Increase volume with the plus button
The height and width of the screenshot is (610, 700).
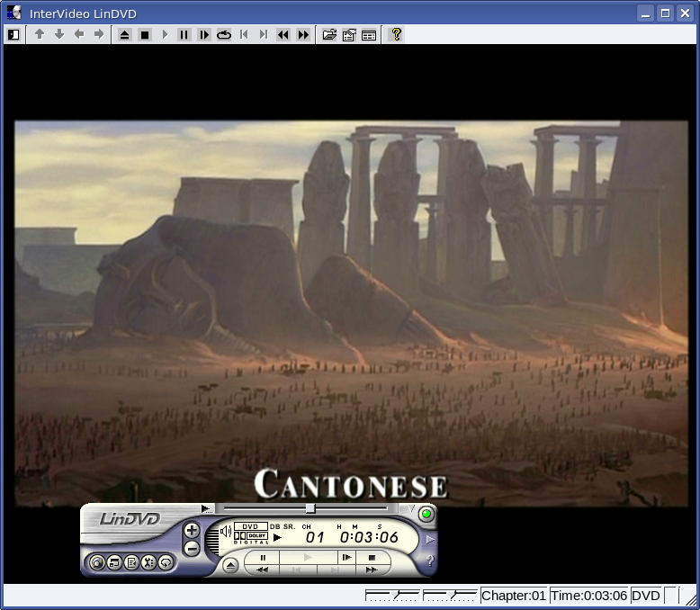[192, 531]
